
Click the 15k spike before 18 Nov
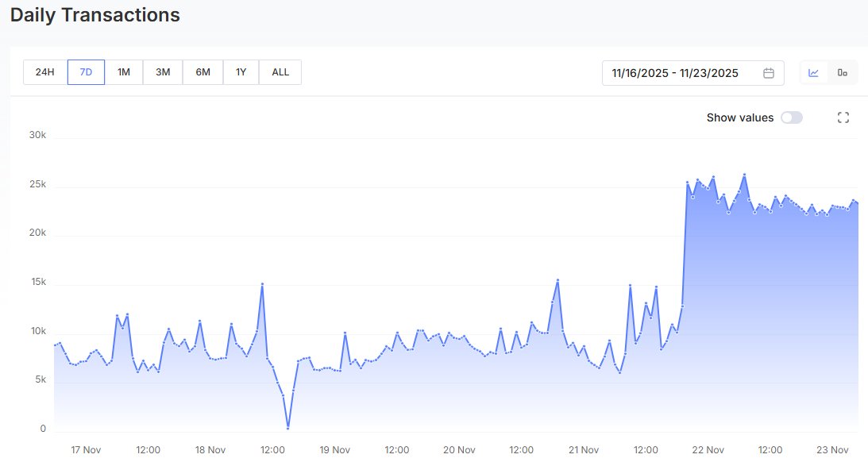(x=262, y=283)
